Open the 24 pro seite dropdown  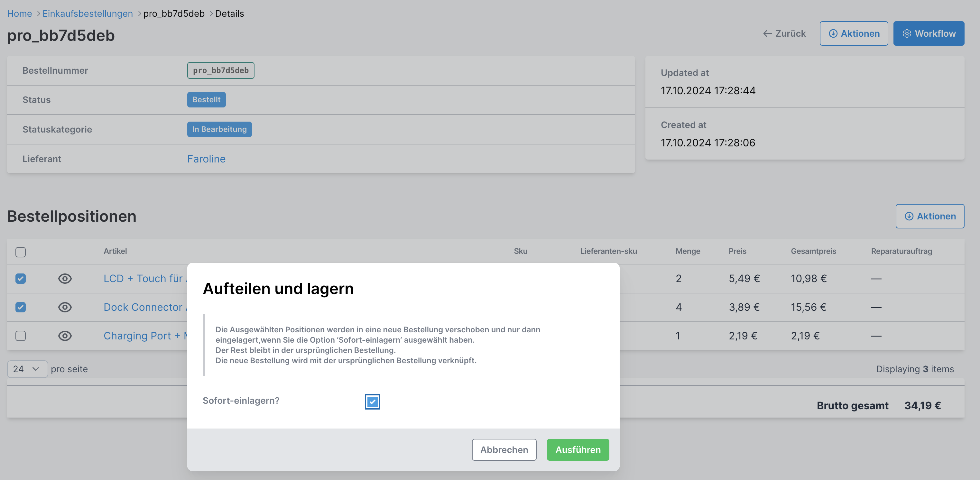tap(27, 369)
